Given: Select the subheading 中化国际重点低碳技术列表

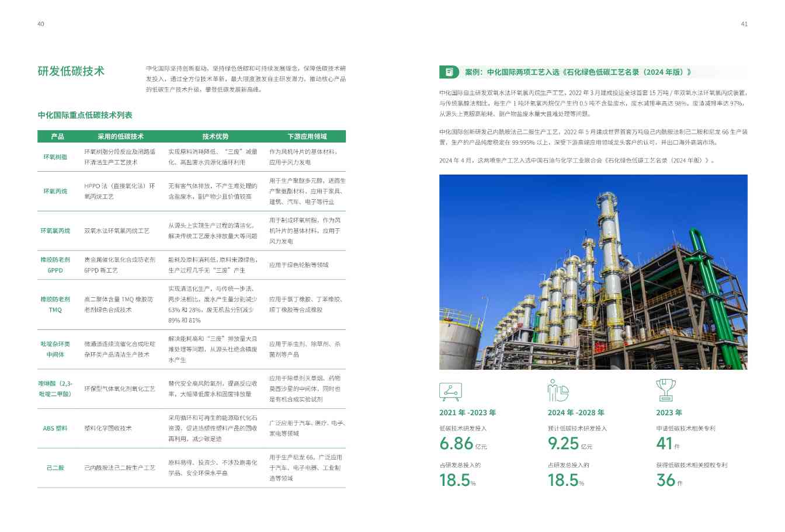Looking at the screenshot, I should click(85, 115).
